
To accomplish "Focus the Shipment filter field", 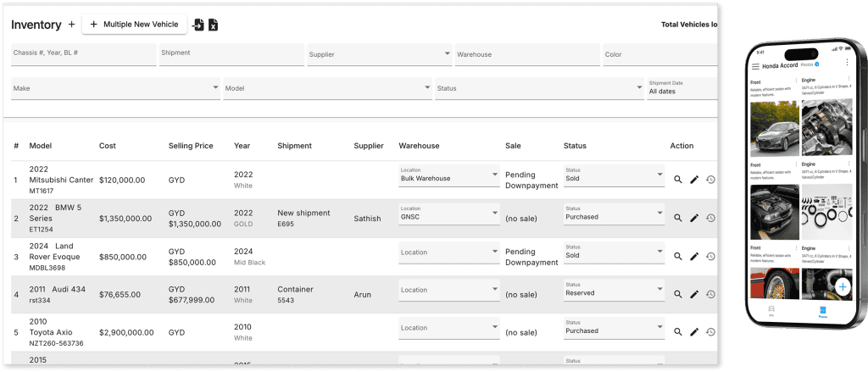I will point(231,55).
